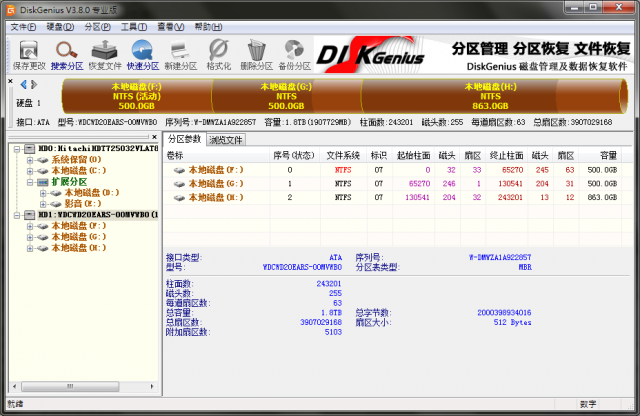Select 影音(E:) in the tree

coord(82,204)
